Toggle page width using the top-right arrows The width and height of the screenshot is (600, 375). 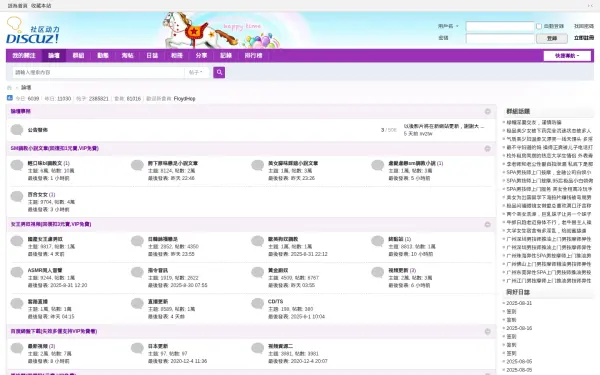[x=590, y=6]
